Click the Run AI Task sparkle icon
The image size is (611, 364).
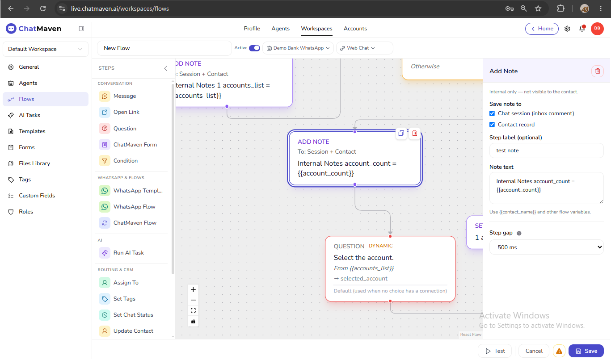coord(105,253)
